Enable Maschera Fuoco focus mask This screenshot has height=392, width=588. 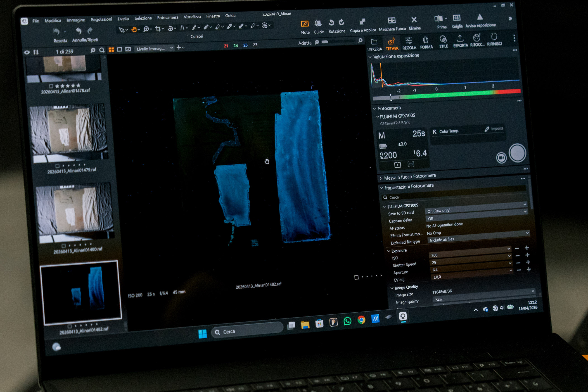(x=391, y=21)
